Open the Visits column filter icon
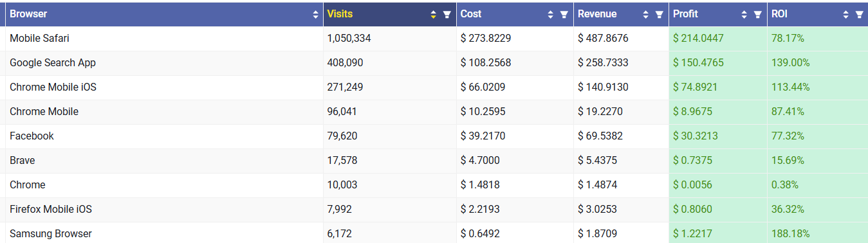The height and width of the screenshot is (243, 868). click(447, 14)
